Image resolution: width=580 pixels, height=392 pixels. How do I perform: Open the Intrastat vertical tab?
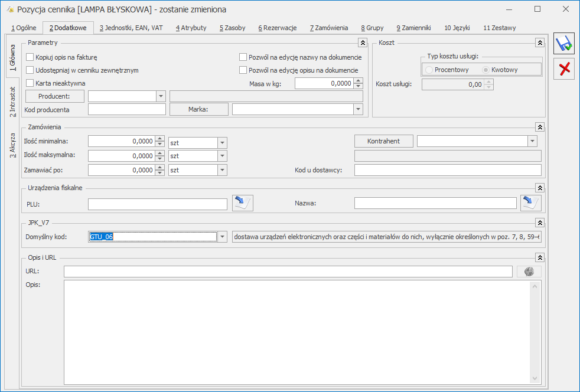(12, 101)
